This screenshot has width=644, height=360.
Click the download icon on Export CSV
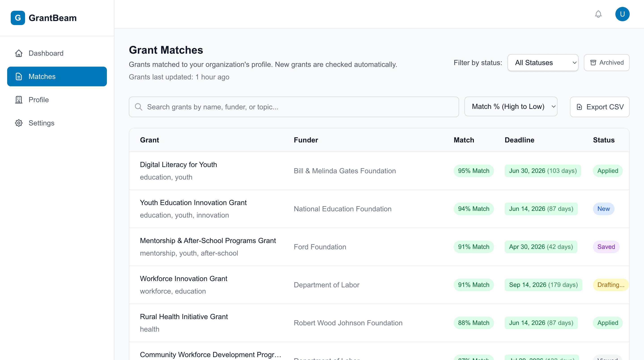[580, 107]
